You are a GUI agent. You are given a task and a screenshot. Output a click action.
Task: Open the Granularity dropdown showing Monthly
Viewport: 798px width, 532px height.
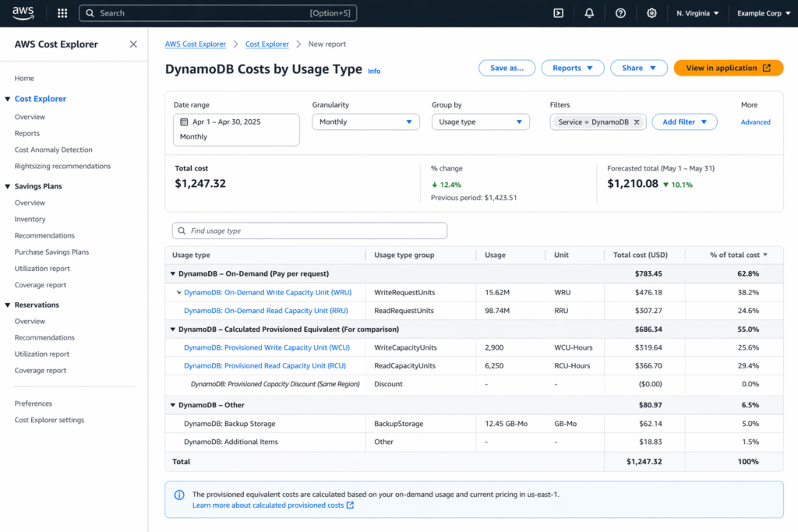pyautogui.click(x=365, y=122)
